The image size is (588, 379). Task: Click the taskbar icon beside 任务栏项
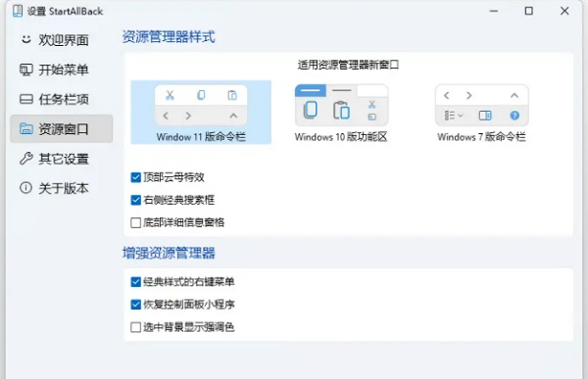click(25, 99)
